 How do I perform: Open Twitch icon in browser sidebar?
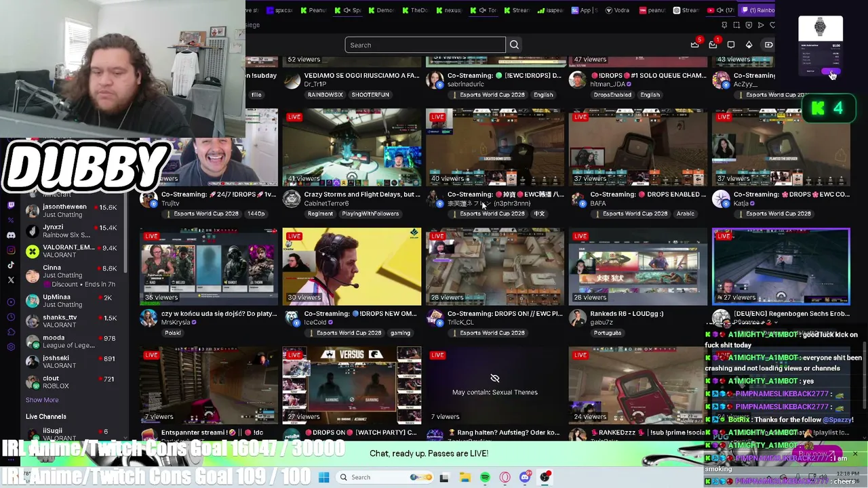coord(11,205)
